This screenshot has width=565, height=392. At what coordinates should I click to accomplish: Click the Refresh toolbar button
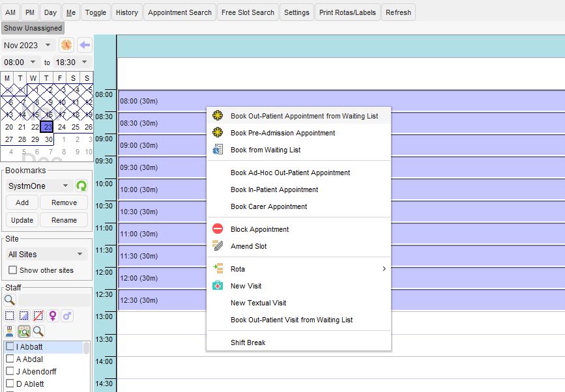coord(398,12)
